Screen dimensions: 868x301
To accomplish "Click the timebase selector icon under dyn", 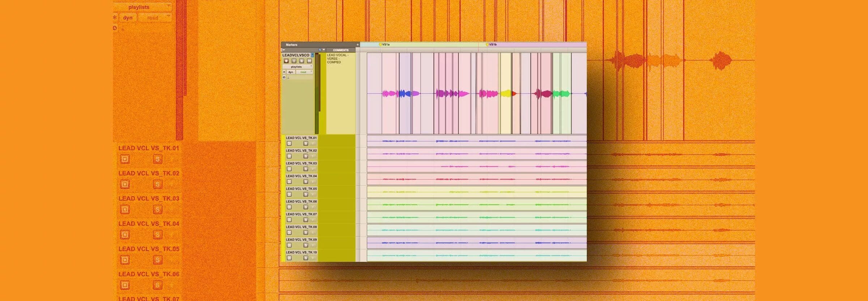I will [x=284, y=77].
